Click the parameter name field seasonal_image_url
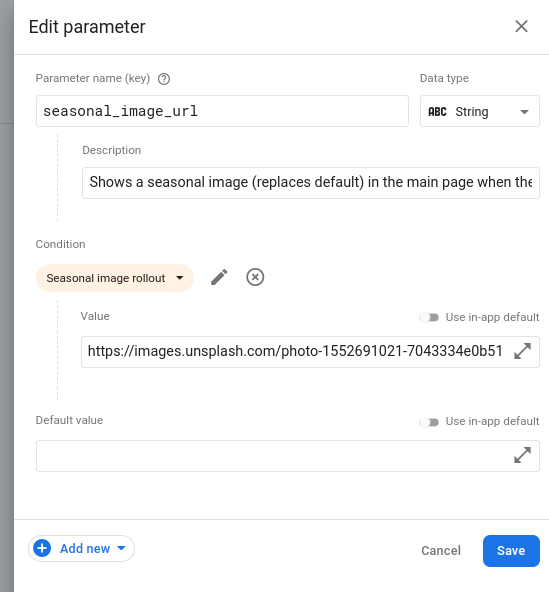 222,111
